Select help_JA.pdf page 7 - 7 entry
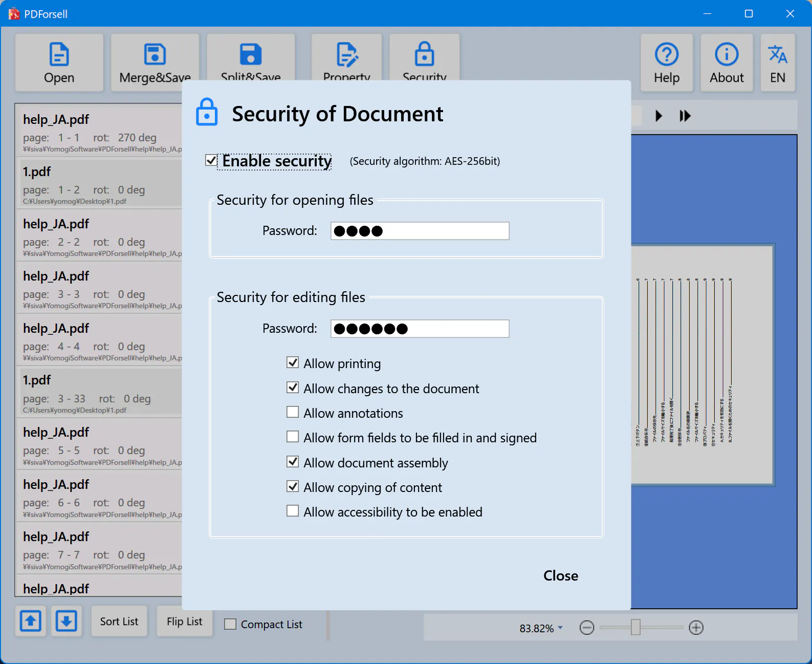 [100, 549]
